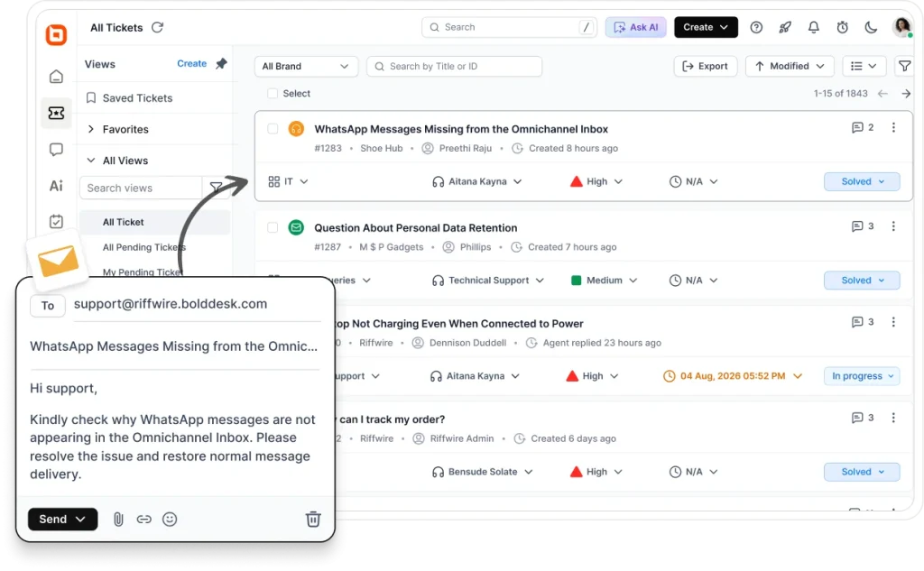
Task: Attach a file to the email
Action: (118, 520)
